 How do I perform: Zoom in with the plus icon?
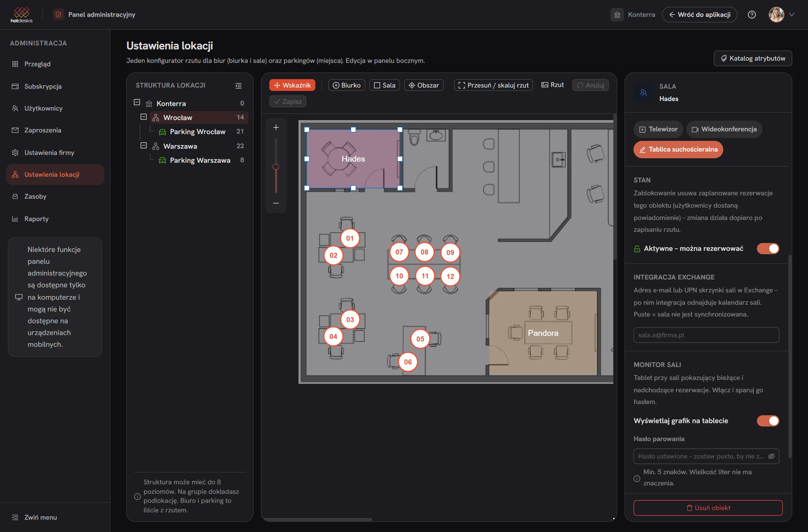(x=276, y=127)
